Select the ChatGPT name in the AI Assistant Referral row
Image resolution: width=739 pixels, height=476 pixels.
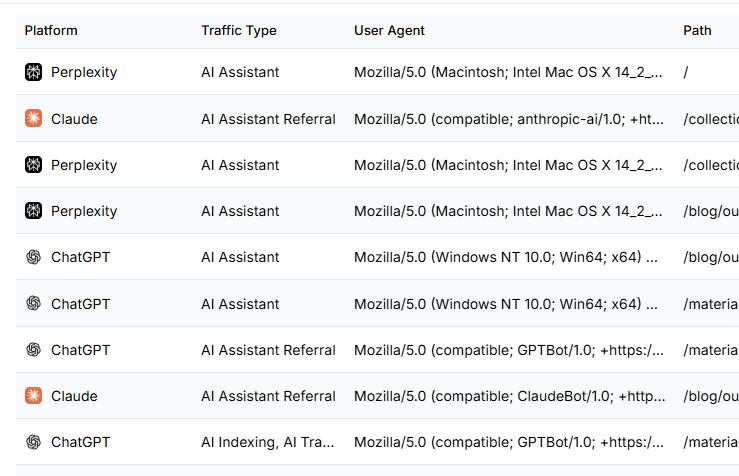coord(81,350)
